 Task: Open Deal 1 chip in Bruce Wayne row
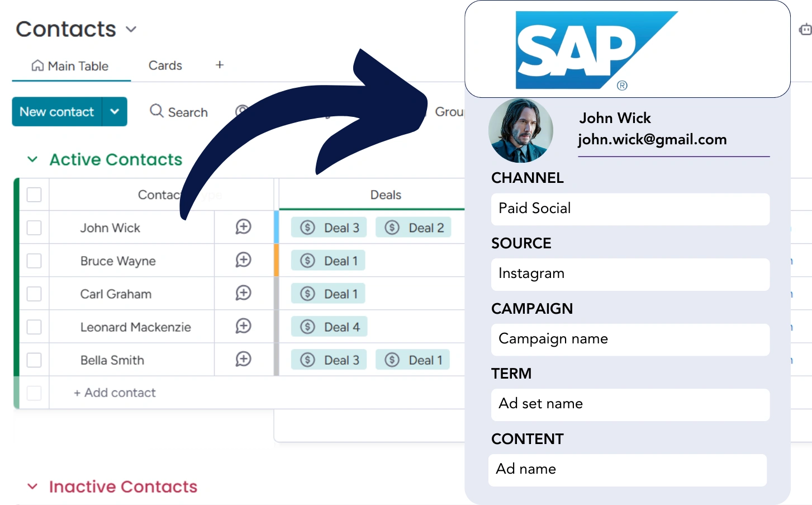coord(328,261)
